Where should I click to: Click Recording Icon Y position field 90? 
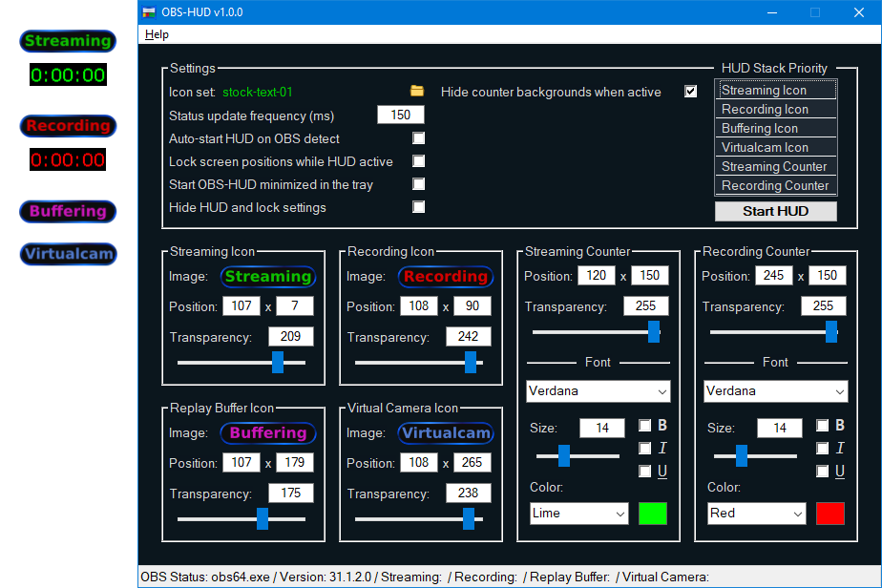coord(472,305)
